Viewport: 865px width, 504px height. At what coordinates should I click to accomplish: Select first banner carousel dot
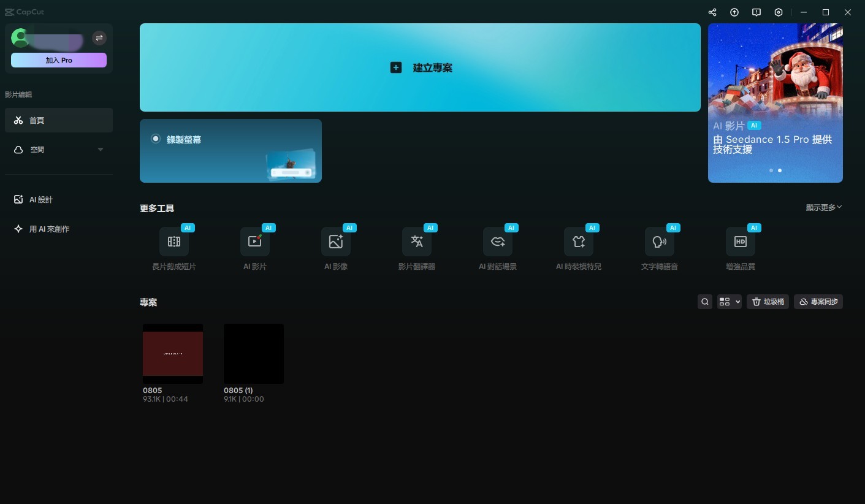click(771, 170)
